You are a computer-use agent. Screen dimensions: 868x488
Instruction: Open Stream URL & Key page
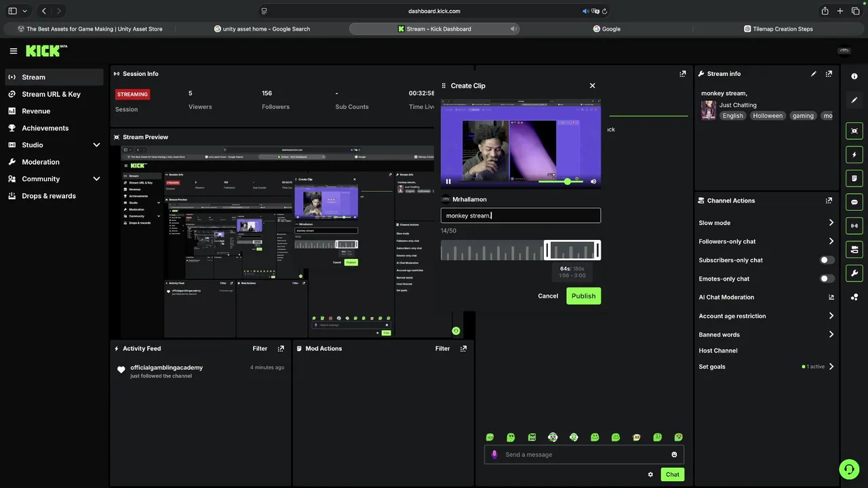pos(54,94)
